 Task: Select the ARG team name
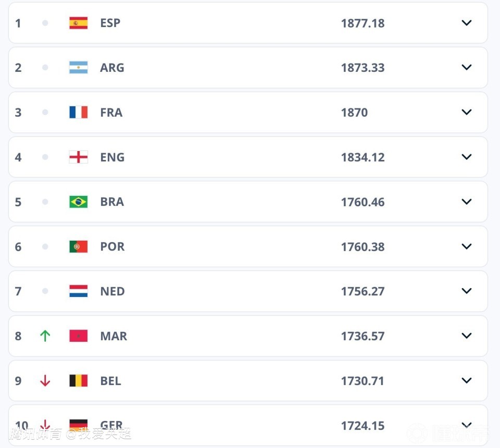(x=112, y=68)
